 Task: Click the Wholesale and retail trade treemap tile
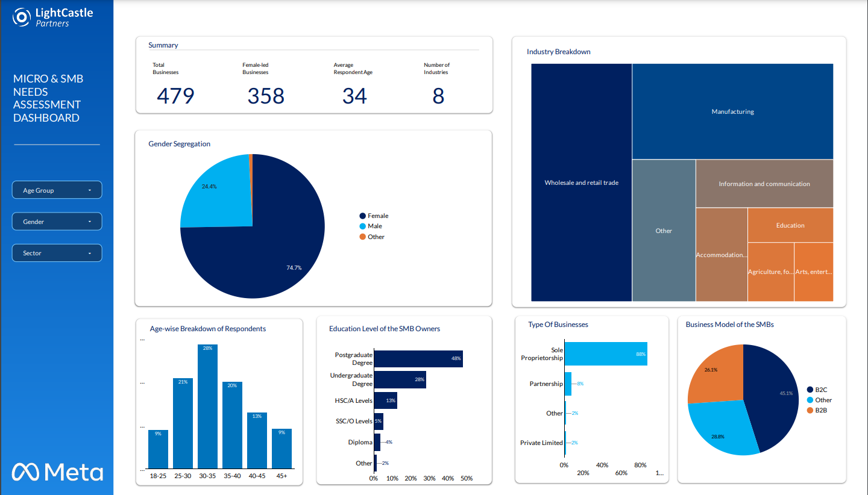(x=582, y=182)
